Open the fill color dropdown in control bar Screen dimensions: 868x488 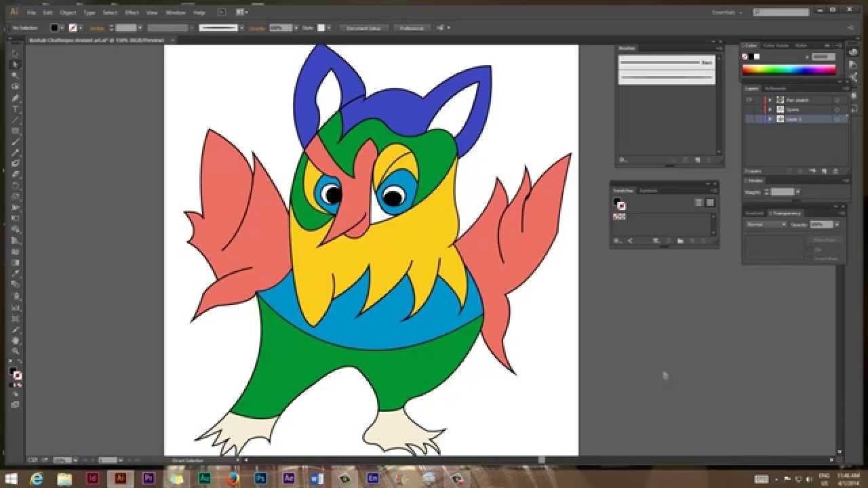coord(62,28)
